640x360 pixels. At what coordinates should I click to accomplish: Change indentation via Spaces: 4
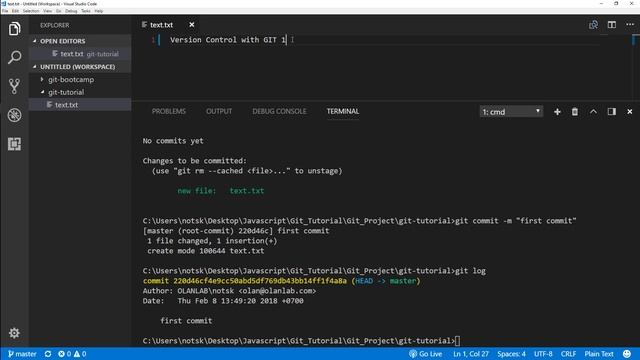tap(511, 354)
